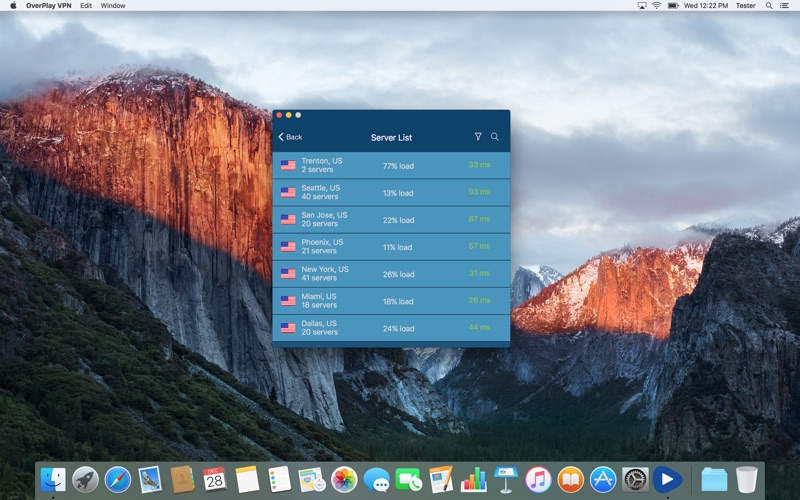This screenshot has height=500, width=800.
Task: Open Mail stamp icon in Dock
Action: 149,480
